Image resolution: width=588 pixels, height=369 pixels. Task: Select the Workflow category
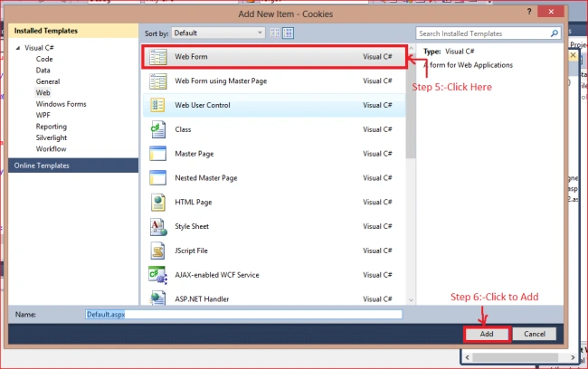[51, 149]
